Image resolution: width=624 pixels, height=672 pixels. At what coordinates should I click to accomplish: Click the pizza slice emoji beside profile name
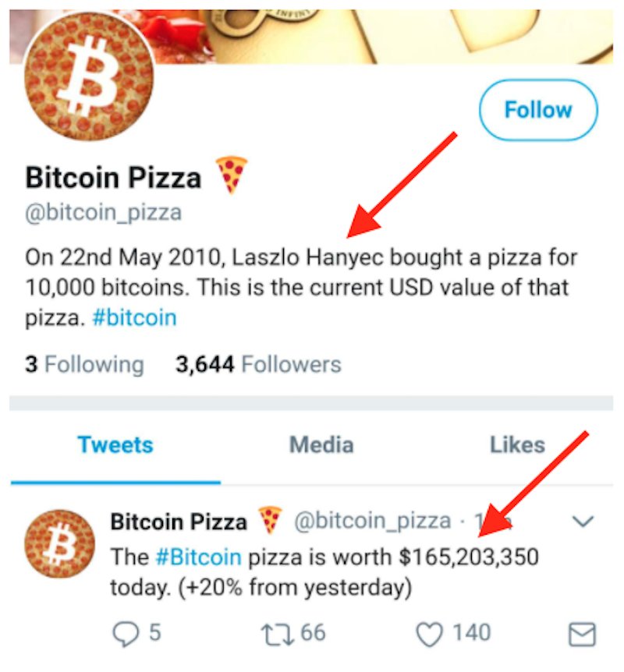[x=231, y=173]
